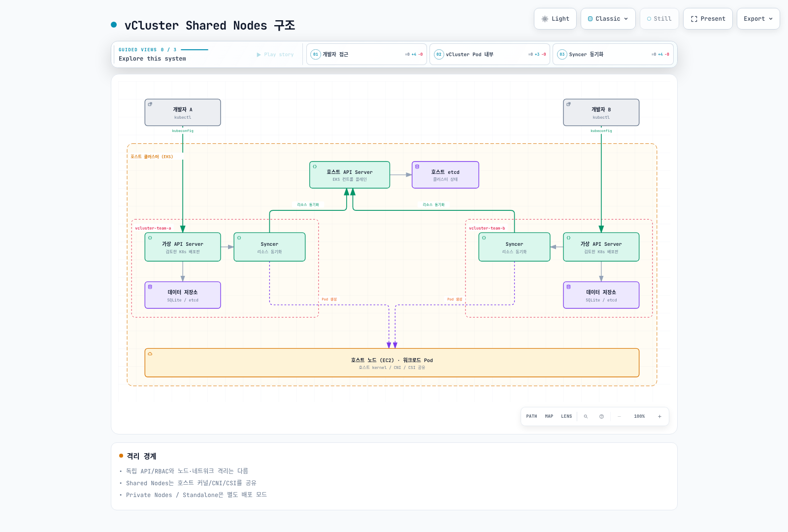Click code icon on team-b 가상 API Server
This screenshot has width=788, height=532.
pos(569,238)
